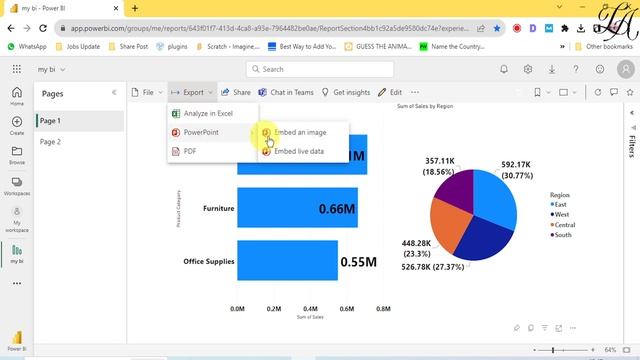Open My workspace in sidebar
640x360 pixels.
pyautogui.click(x=17, y=220)
